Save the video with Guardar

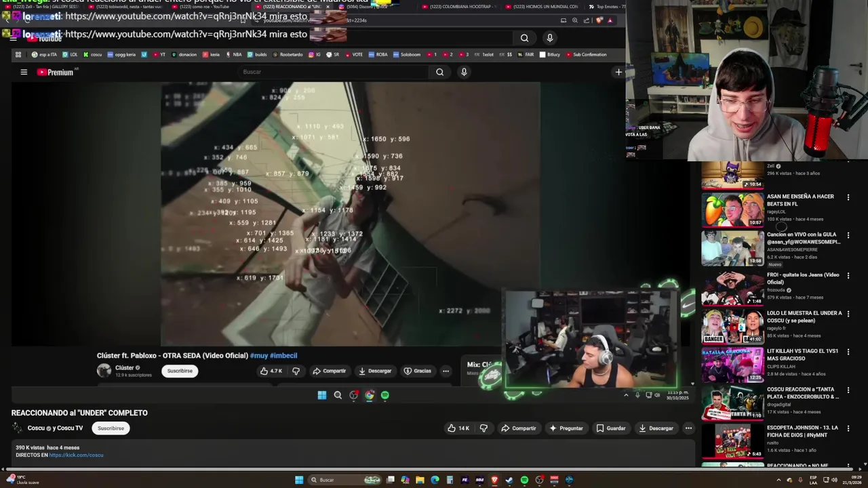(610, 428)
